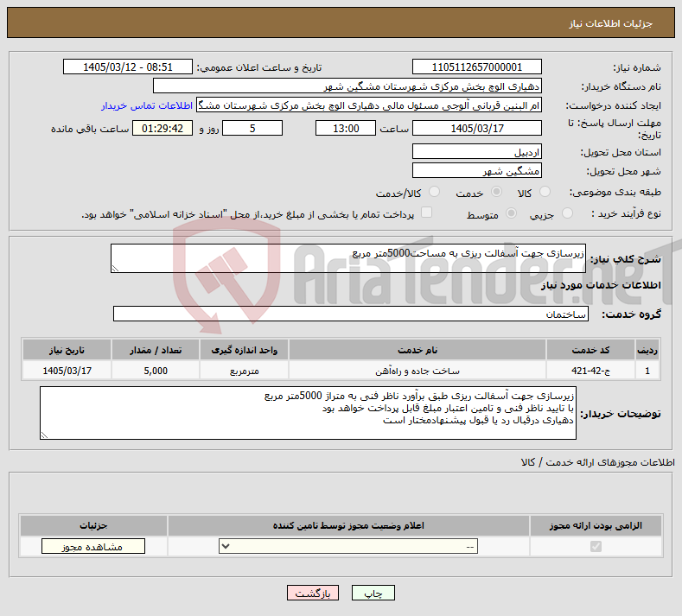Open the اعلام وضعیت مجوز dropdown

pyautogui.click(x=348, y=546)
